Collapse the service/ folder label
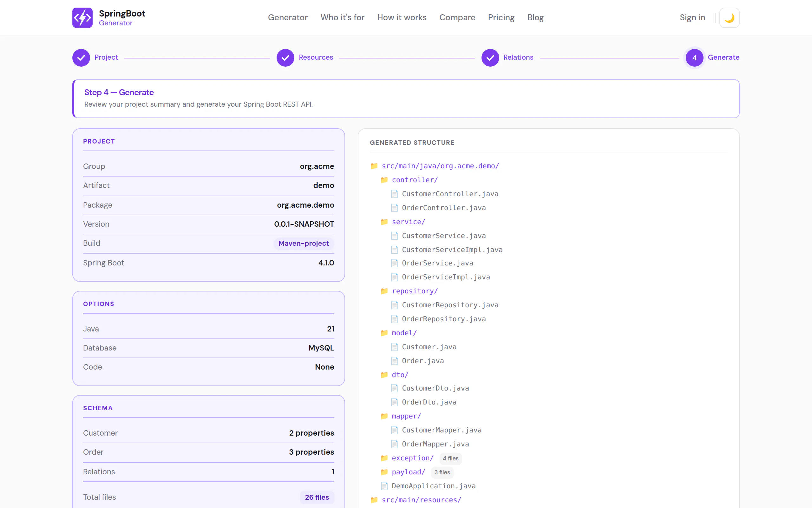 [408, 222]
